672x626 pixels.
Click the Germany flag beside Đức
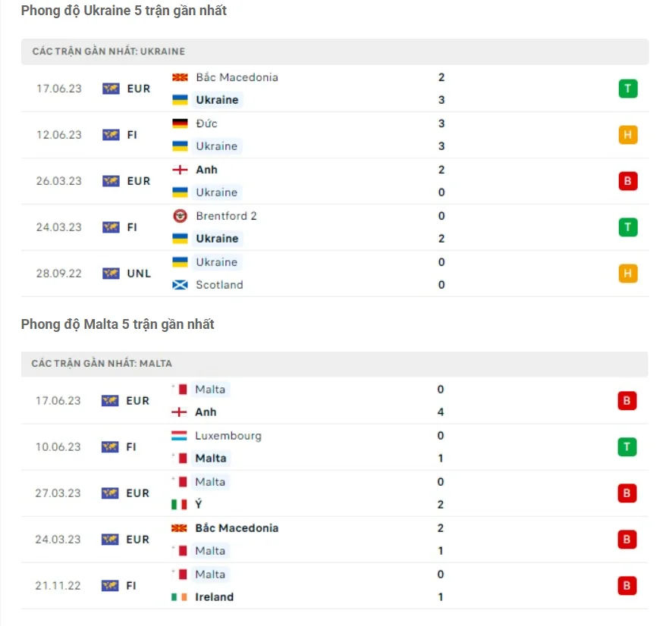pyautogui.click(x=179, y=124)
